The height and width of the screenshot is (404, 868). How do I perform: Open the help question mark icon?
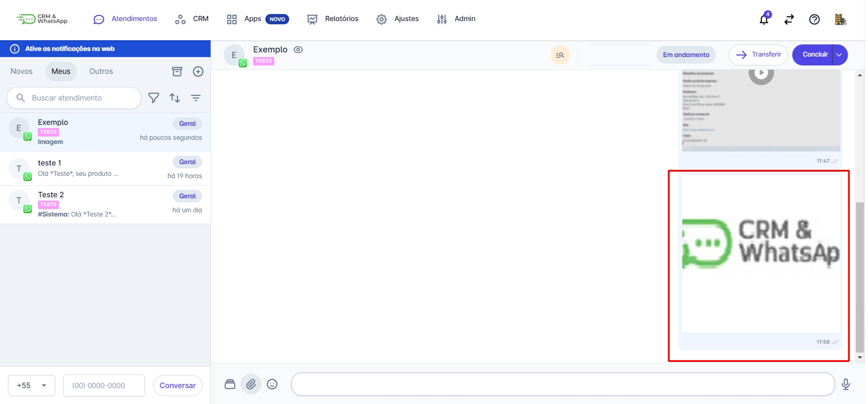pos(815,19)
